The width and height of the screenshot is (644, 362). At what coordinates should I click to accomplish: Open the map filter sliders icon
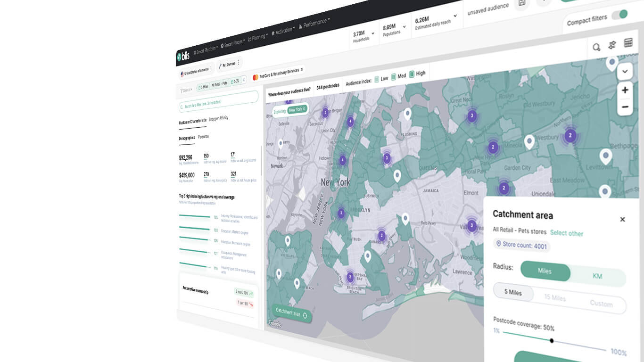point(612,45)
